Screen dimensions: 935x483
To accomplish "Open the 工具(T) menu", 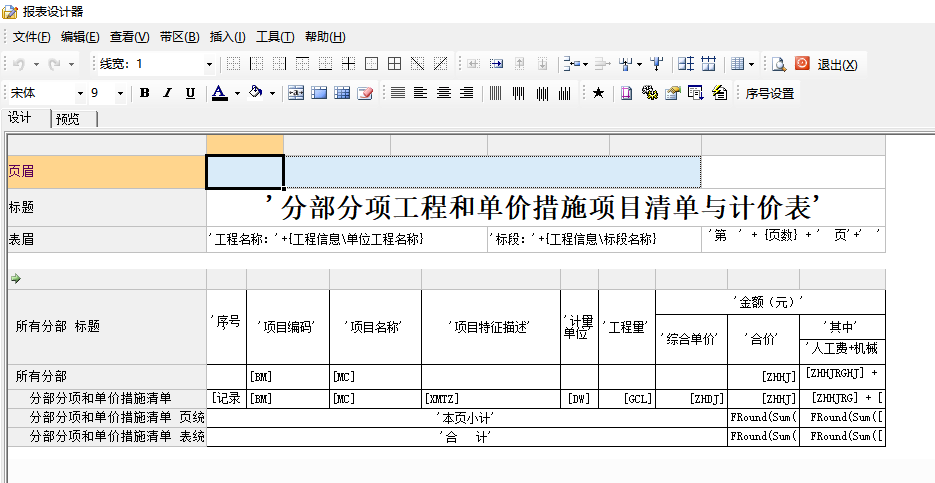I will click(x=275, y=37).
